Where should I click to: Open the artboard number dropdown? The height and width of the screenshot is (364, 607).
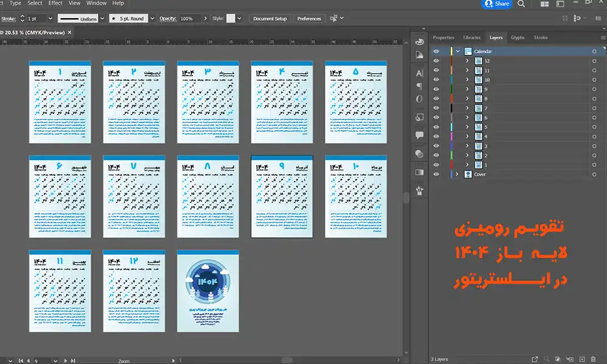click(56, 360)
